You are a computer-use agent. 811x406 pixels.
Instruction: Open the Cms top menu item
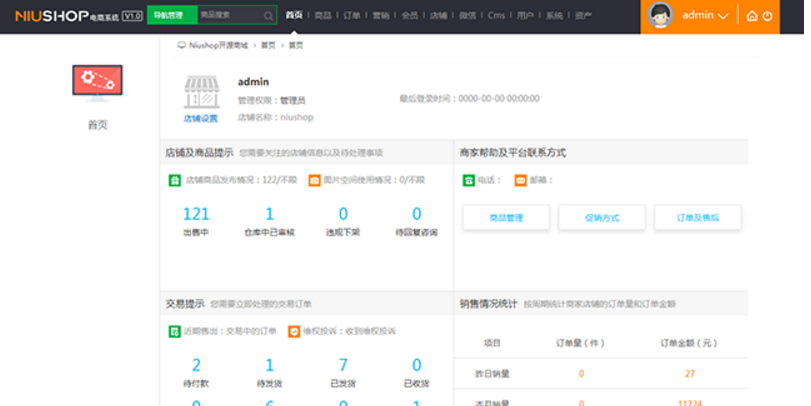coord(496,16)
